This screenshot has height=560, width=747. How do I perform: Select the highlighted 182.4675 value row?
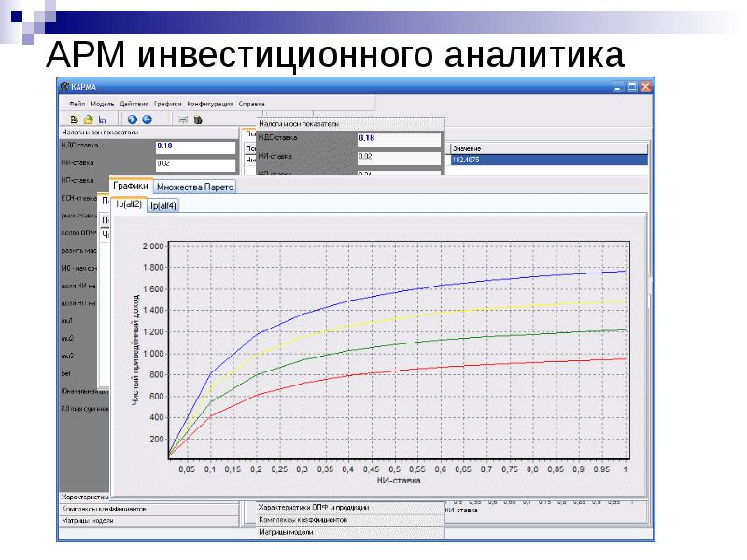547,160
